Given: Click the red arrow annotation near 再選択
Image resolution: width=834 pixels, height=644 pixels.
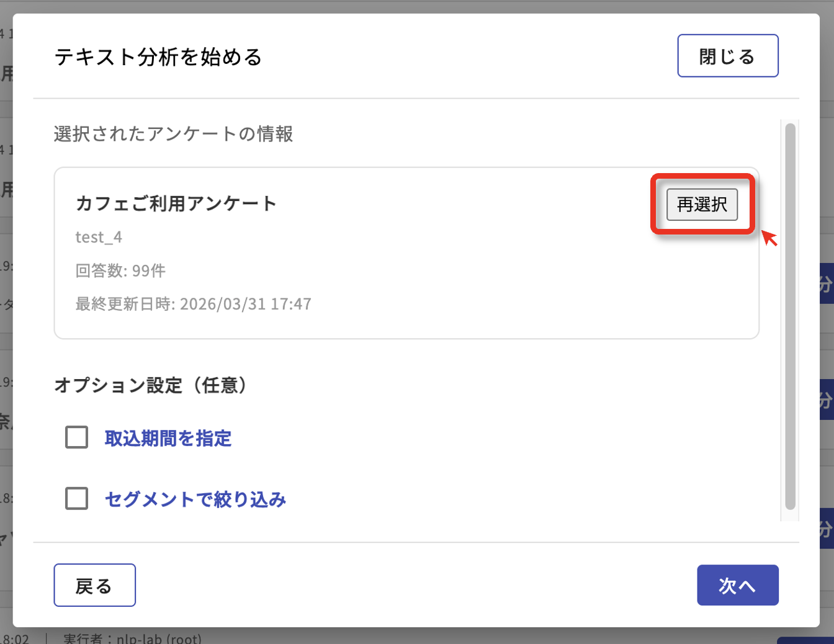Looking at the screenshot, I should (x=769, y=238).
